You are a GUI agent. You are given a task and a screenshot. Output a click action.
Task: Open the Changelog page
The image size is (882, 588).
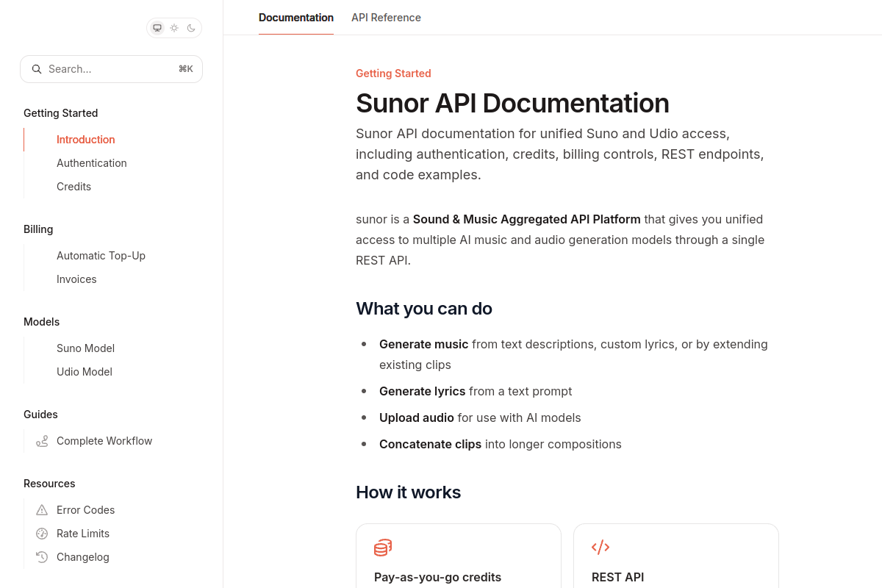click(83, 557)
